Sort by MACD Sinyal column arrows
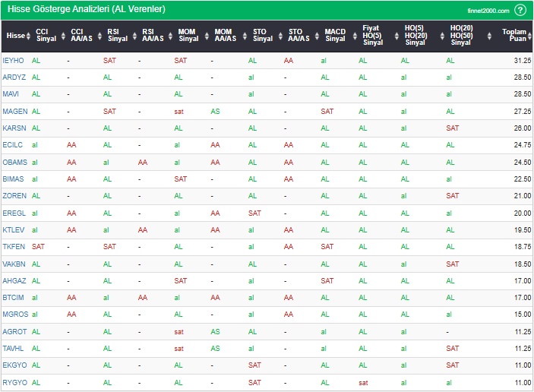The image size is (534, 392). [355, 36]
